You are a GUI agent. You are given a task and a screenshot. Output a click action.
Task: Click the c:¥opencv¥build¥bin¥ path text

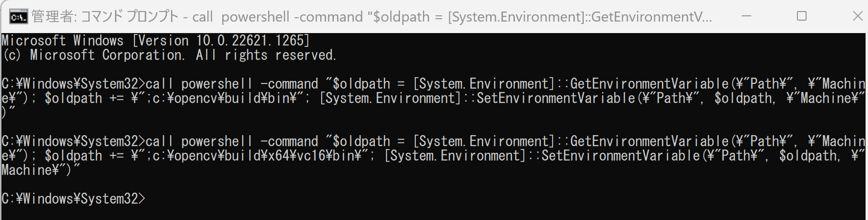pyautogui.click(x=224, y=98)
